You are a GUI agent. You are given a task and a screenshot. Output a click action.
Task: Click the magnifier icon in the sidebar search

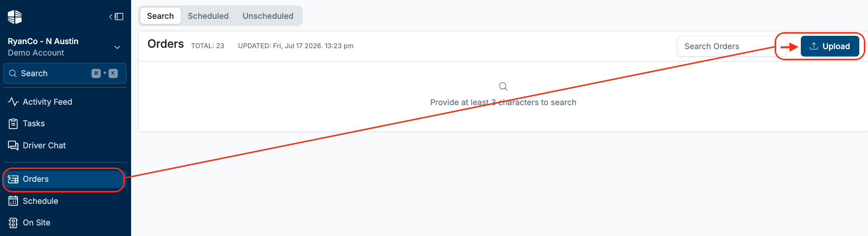coord(13,73)
